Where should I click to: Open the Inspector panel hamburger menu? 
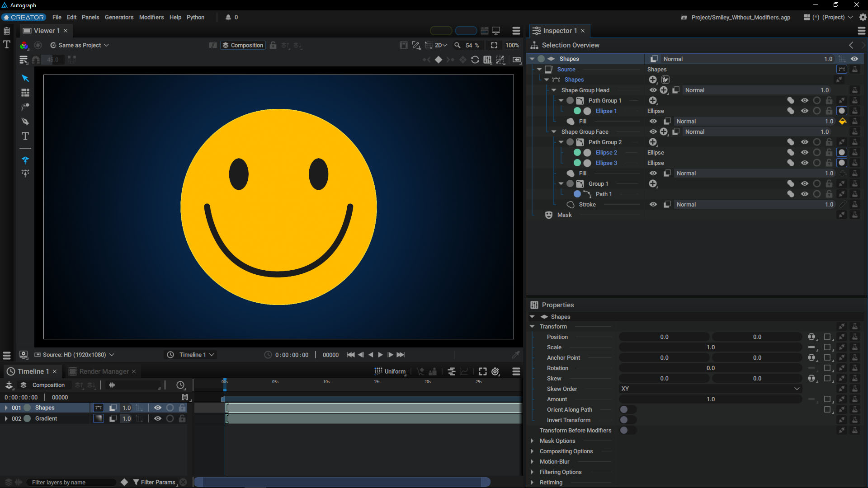862,31
